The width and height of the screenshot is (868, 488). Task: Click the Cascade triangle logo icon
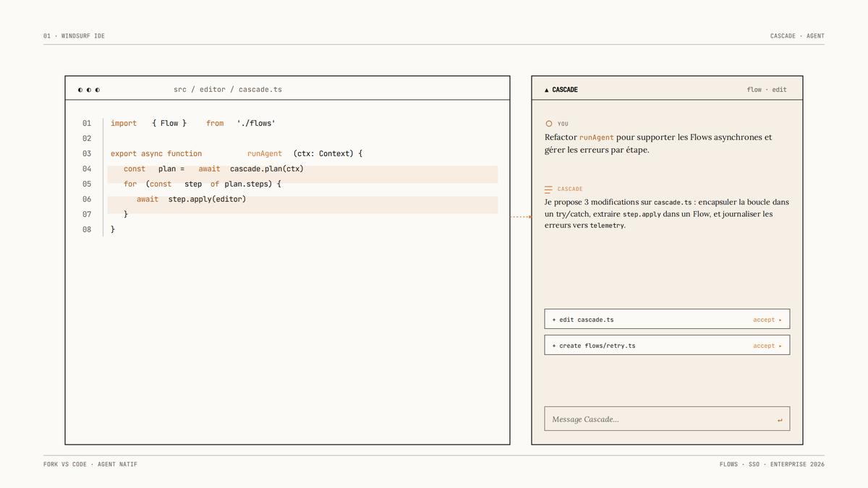coord(547,90)
